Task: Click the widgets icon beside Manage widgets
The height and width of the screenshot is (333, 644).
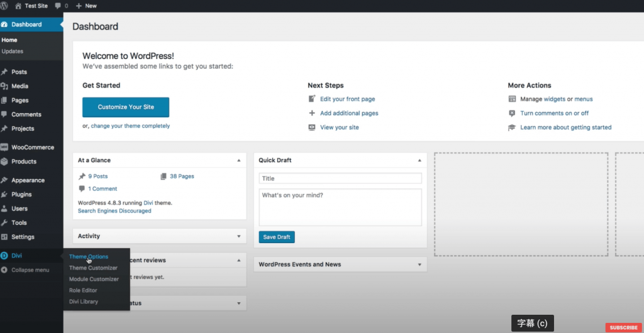Action: (x=512, y=99)
